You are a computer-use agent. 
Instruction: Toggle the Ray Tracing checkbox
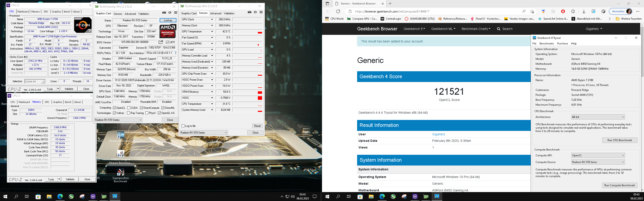click(x=128, y=113)
